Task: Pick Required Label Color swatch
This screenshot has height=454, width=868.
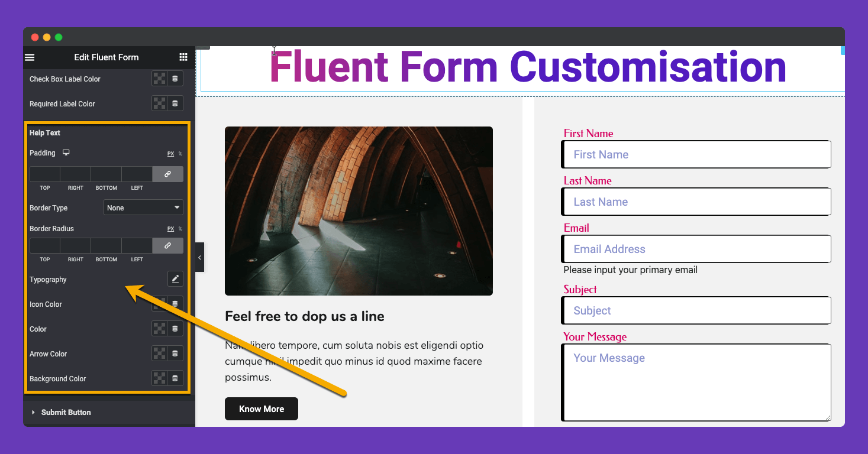Action: coord(160,103)
